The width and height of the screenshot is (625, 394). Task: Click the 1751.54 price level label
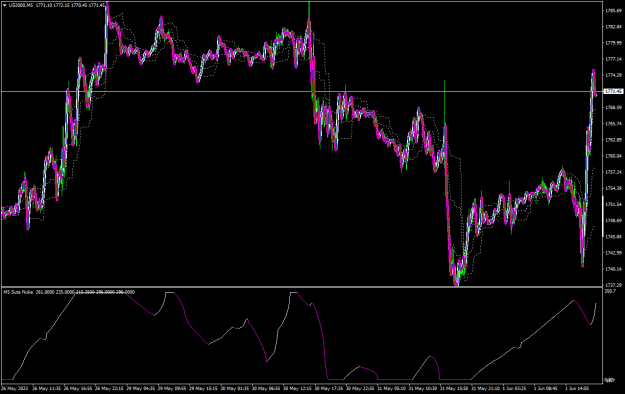pos(613,204)
